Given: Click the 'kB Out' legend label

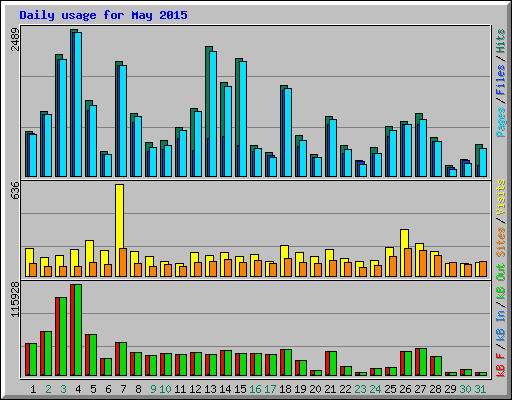Looking at the screenshot, I should [501, 282].
